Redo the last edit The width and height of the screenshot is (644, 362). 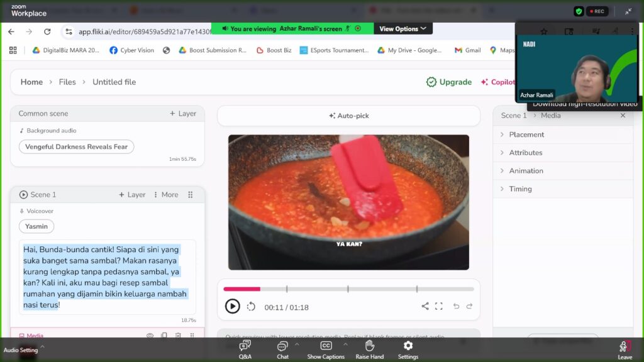coord(469,306)
